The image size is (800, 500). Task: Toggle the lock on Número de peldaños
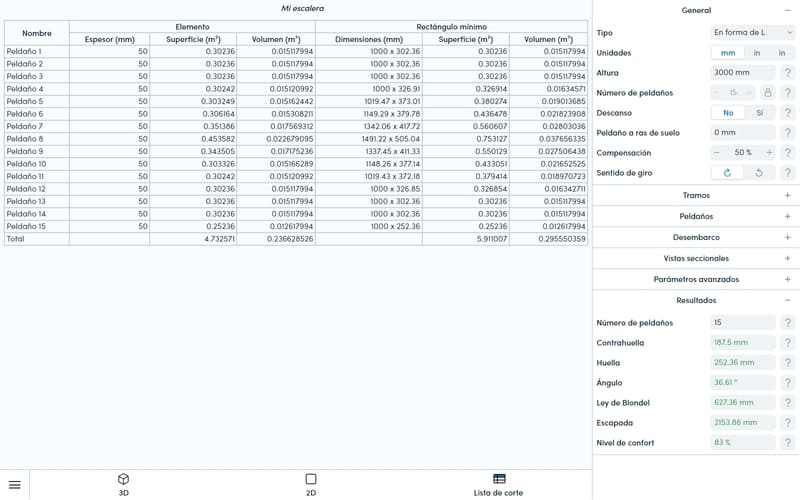coord(767,92)
